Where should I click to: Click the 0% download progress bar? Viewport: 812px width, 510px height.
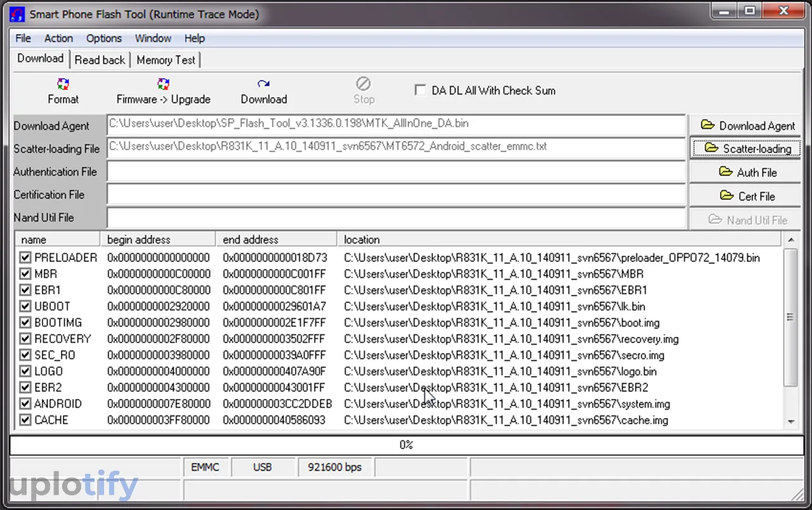click(406, 445)
